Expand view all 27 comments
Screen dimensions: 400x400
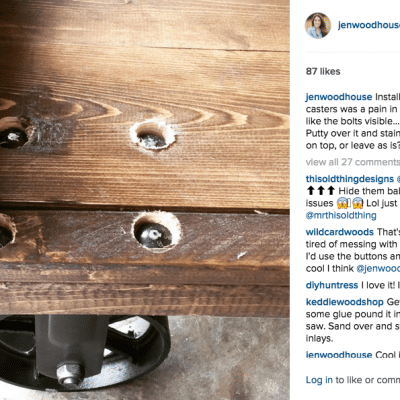coord(353,162)
